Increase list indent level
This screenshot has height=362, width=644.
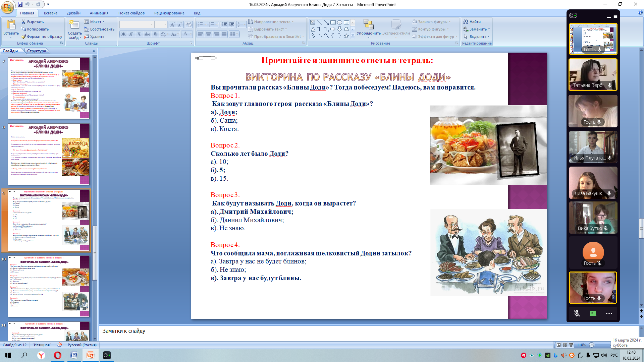click(232, 24)
